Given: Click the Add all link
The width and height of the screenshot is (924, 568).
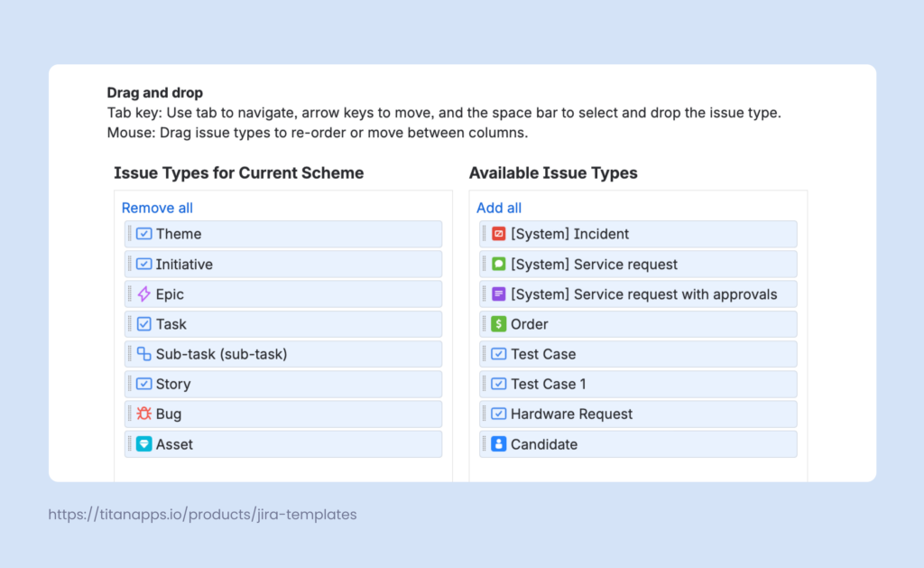Looking at the screenshot, I should coord(498,208).
